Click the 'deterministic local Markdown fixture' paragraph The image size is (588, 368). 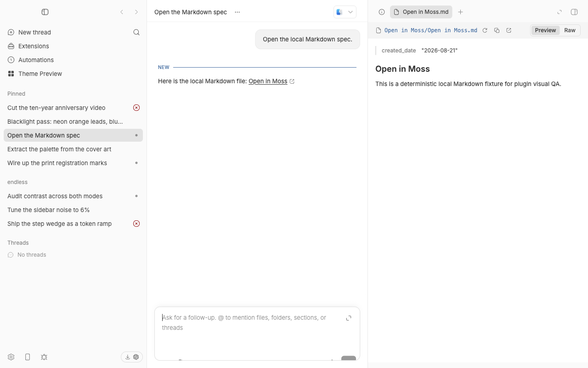click(468, 84)
